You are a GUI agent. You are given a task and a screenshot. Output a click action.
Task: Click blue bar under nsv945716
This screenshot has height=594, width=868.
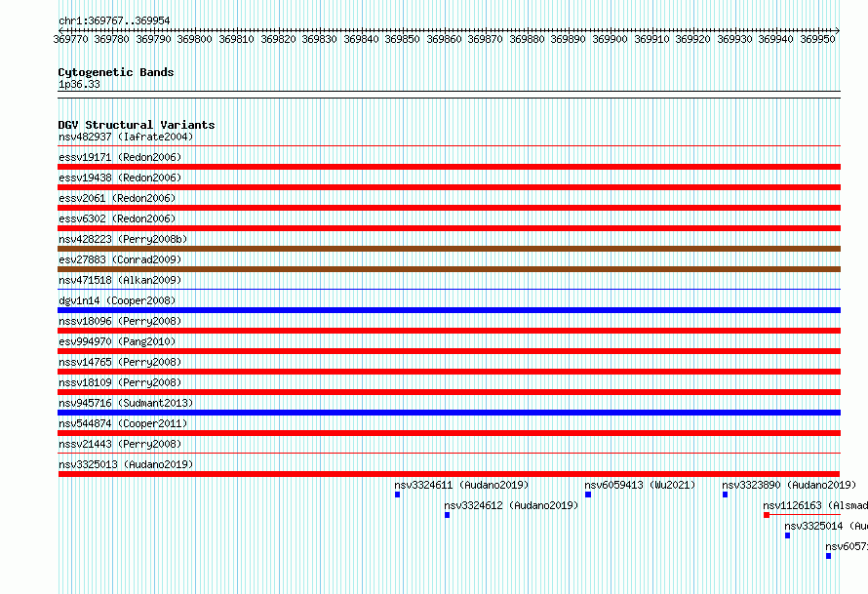click(449, 413)
